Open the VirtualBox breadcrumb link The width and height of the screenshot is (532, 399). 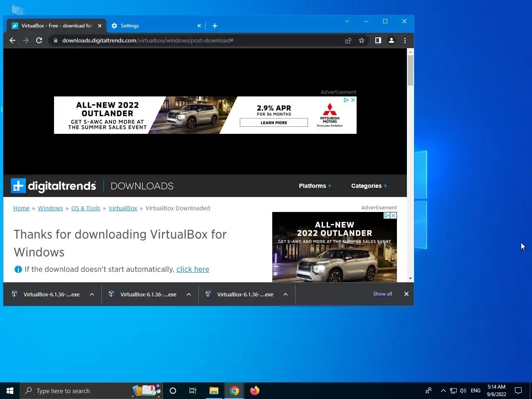pyautogui.click(x=123, y=208)
